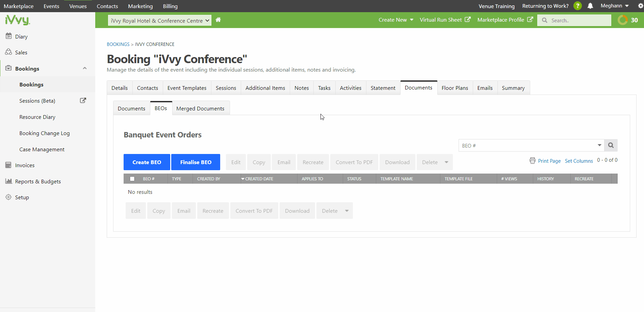Viewport: 644px width, 312px height.
Task: Open Resource Diary in sidebar
Action: pyautogui.click(x=37, y=117)
